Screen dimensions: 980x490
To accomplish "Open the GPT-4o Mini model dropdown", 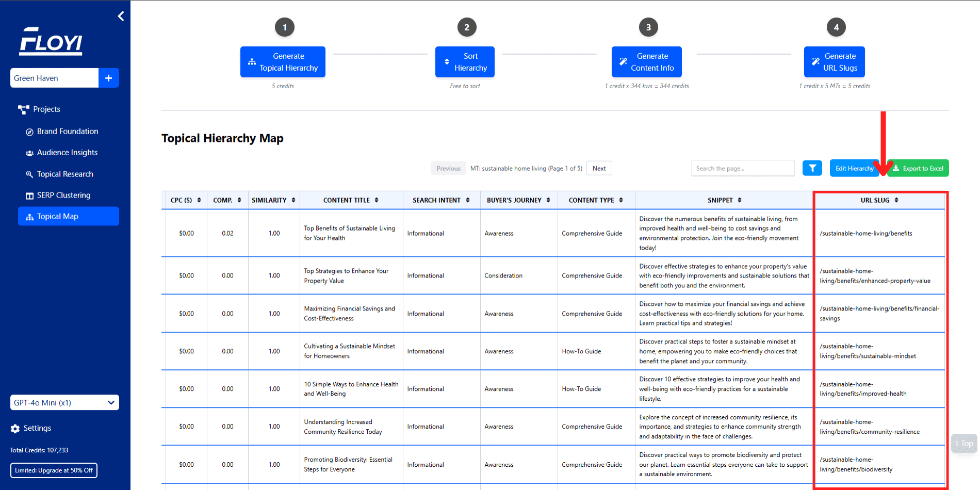I will tap(64, 402).
